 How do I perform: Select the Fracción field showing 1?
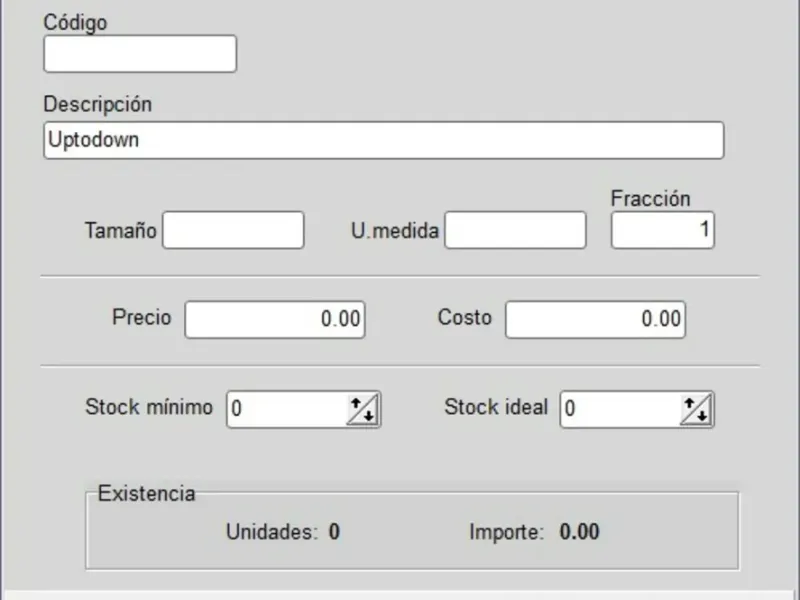[x=663, y=230]
